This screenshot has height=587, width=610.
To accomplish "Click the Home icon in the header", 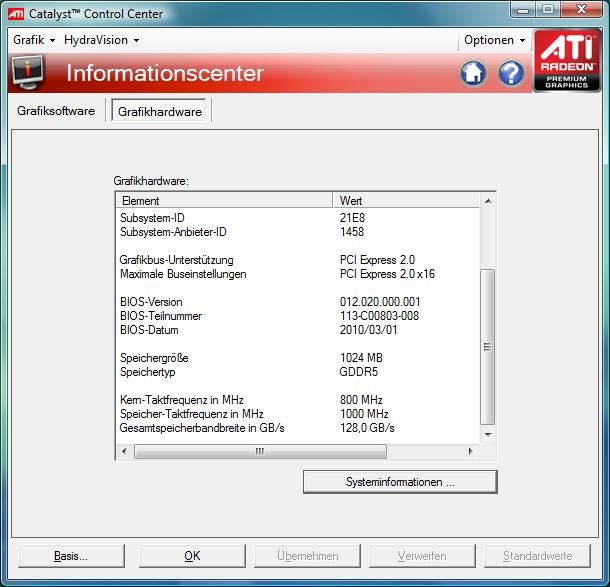I will click(473, 73).
